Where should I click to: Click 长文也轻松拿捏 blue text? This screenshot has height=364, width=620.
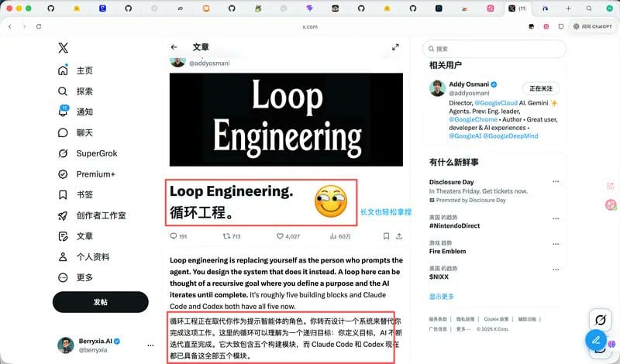[385, 212]
